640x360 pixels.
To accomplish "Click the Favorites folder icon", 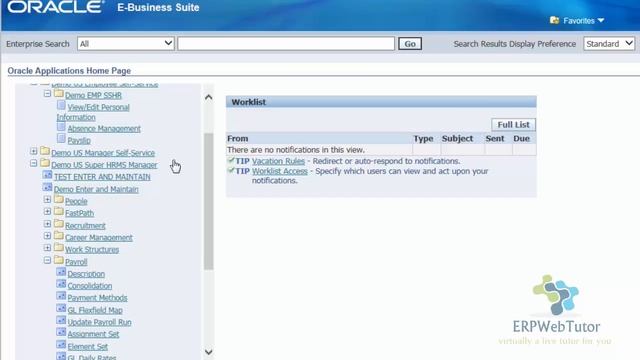I will [x=554, y=20].
